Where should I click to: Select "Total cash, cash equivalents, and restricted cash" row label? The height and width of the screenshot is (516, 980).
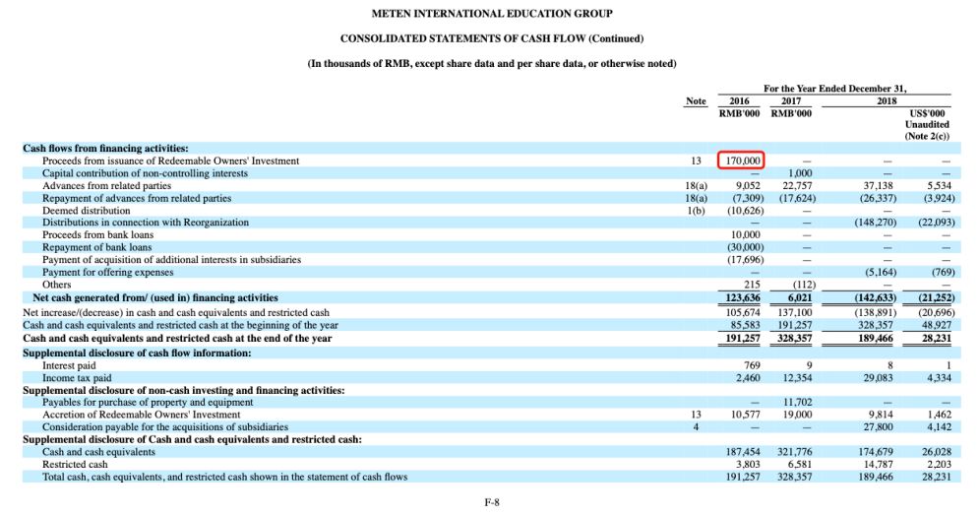point(225,477)
